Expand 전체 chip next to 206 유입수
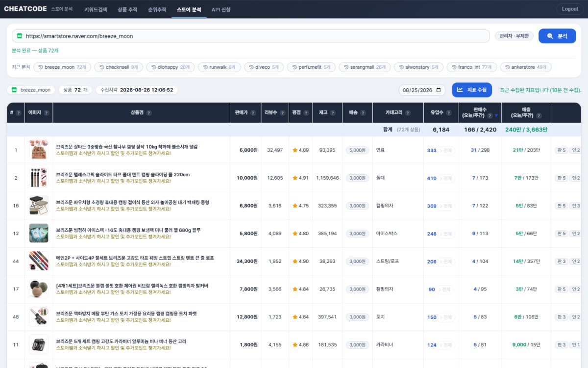 click(x=446, y=262)
